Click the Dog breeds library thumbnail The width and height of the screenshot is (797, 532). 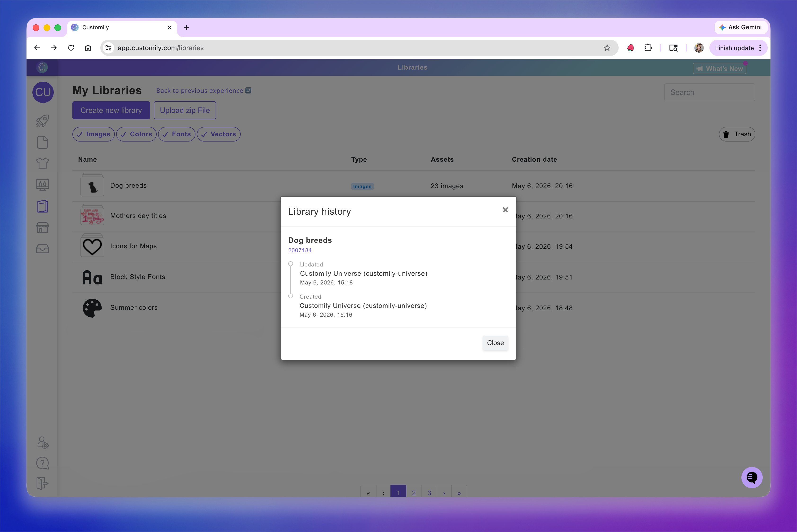click(92, 185)
